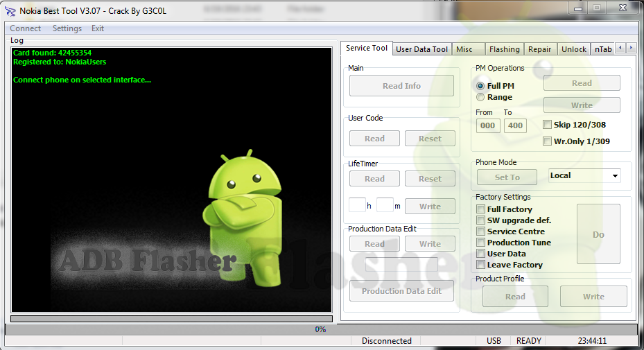Switch to the Unlock tab
This screenshot has height=350, width=644.
click(574, 49)
